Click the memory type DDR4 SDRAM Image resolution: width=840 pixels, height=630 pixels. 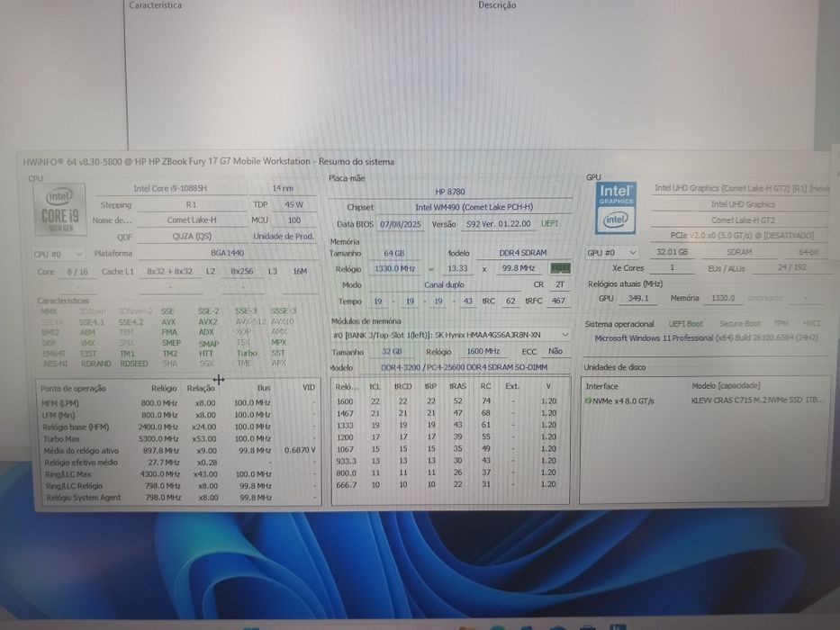523,253
